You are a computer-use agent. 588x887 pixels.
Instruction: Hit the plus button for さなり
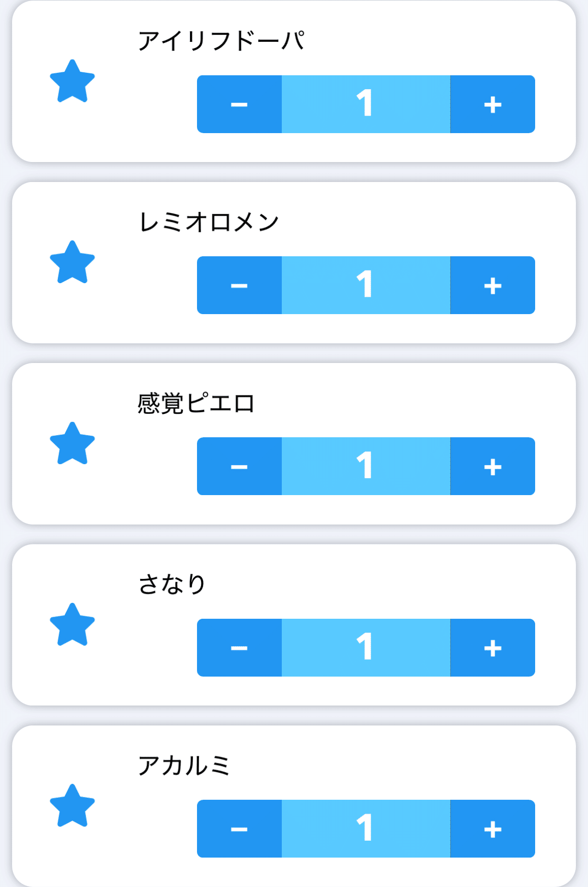click(492, 648)
